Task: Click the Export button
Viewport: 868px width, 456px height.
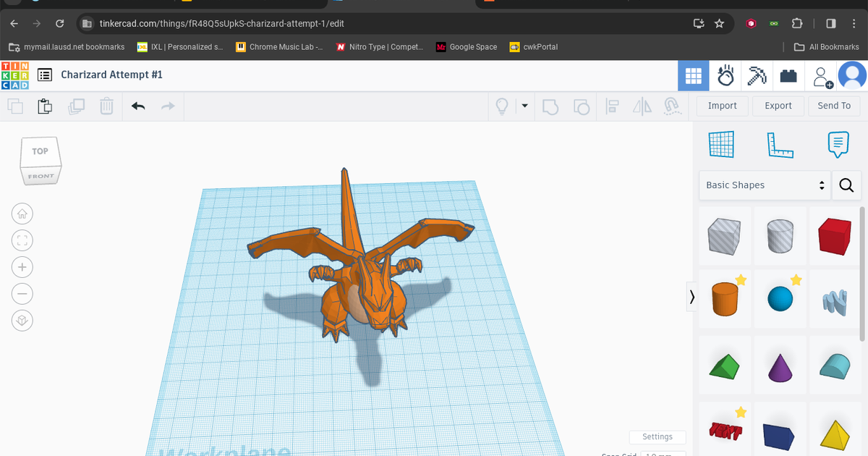Action: [x=778, y=106]
